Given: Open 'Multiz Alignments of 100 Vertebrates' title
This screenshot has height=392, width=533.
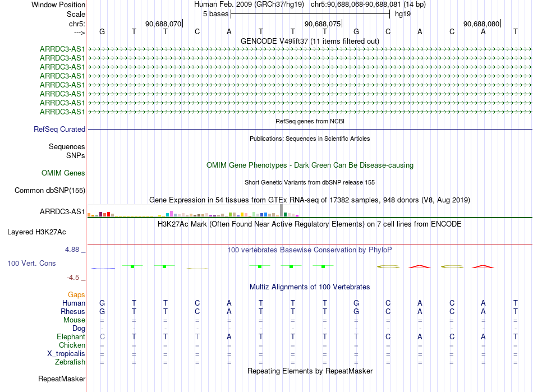Looking at the screenshot, I should pyautogui.click(x=310, y=287).
